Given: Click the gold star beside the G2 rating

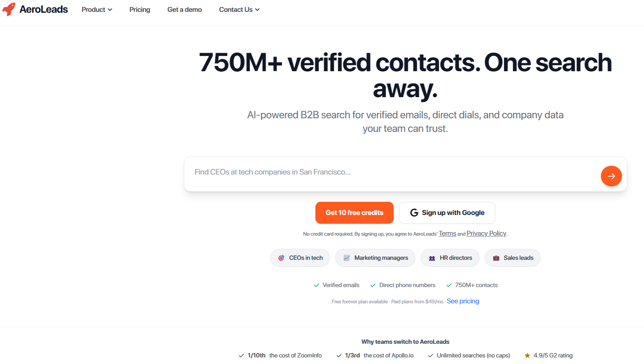Looking at the screenshot, I should click(527, 356).
